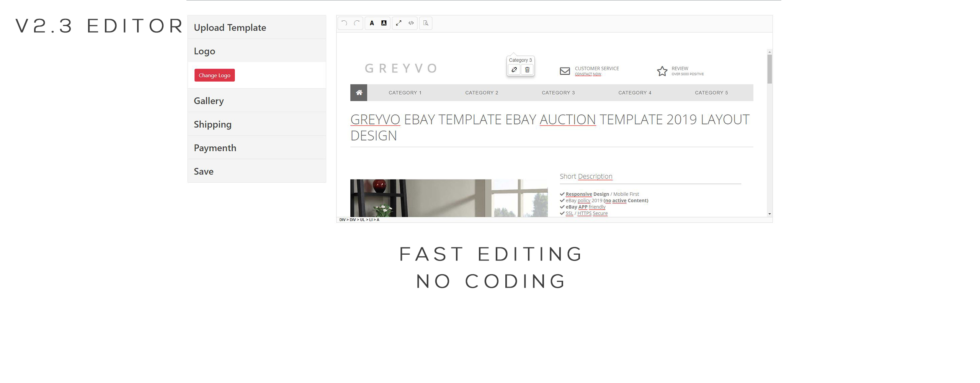Viewport: 980px width, 383px height.
Task: Edit the link in the Category 3 popup
Action: [x=514, y=70]
